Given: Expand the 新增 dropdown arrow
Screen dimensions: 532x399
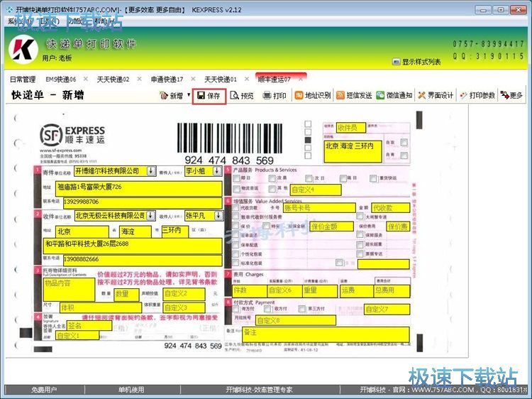Looking at the screenshot, I should 189,94.
